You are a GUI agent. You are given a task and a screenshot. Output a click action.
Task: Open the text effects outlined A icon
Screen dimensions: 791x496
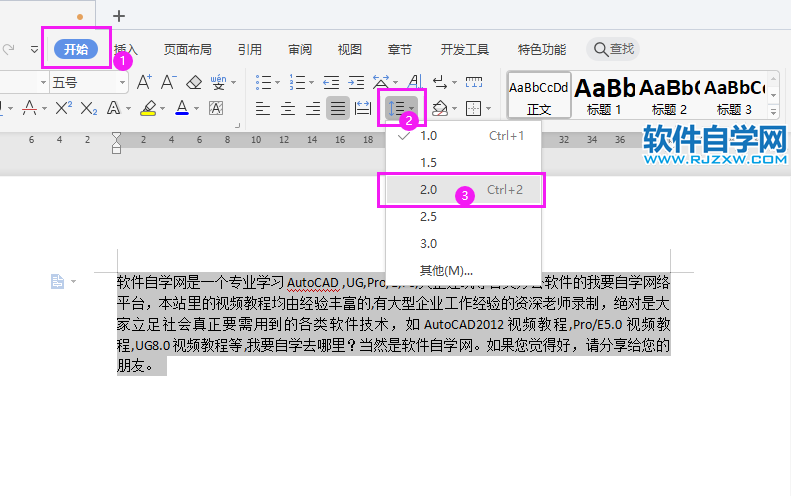[x=114, y=108]
